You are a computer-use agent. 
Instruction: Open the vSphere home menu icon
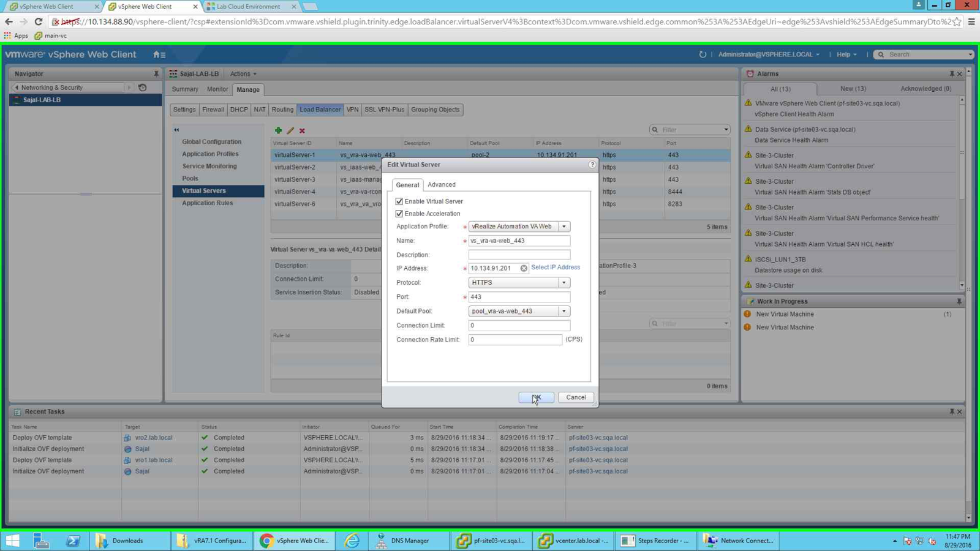tap(159, 54)
